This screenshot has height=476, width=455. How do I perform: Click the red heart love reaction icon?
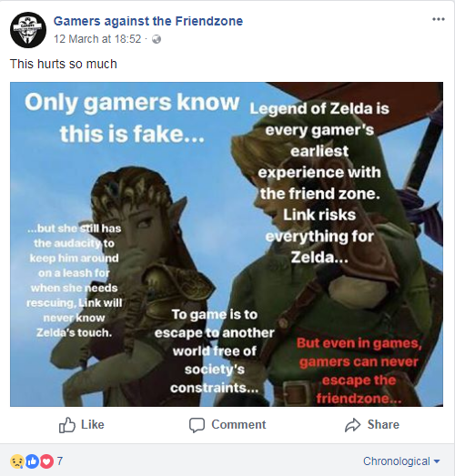(46, 461)
